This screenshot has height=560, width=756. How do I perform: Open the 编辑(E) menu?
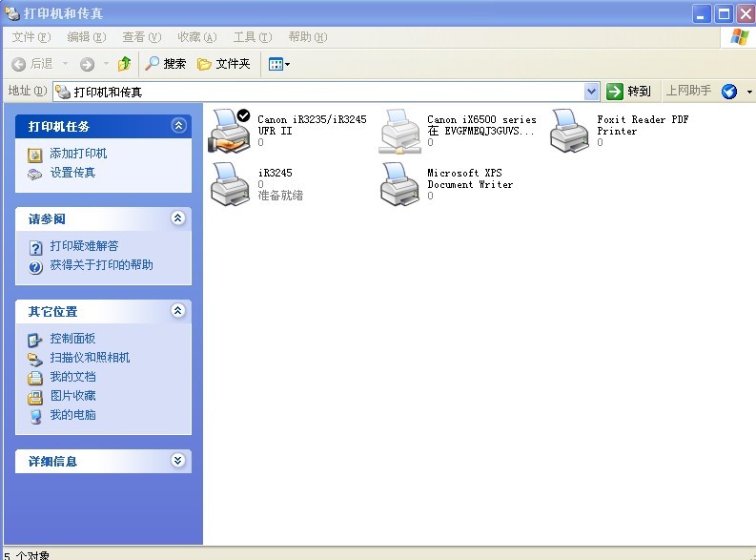coord(87,37)
